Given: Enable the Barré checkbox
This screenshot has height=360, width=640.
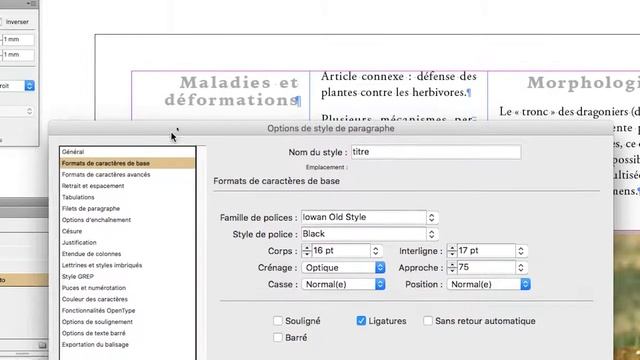Looking at the screenshot, I should click(x=278, y=338).
